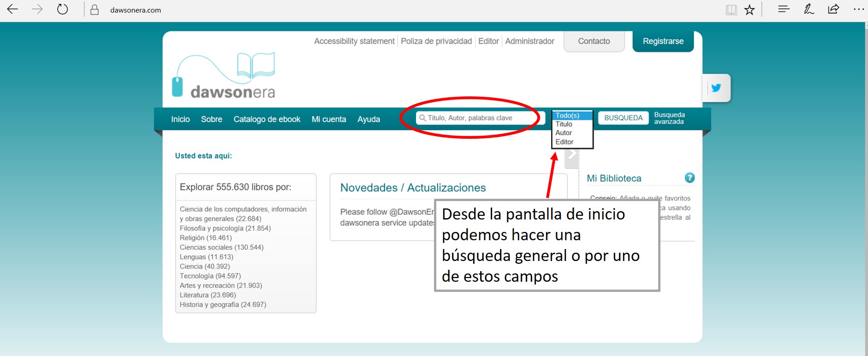Click the web note pen icon

(x=809, y=9)
